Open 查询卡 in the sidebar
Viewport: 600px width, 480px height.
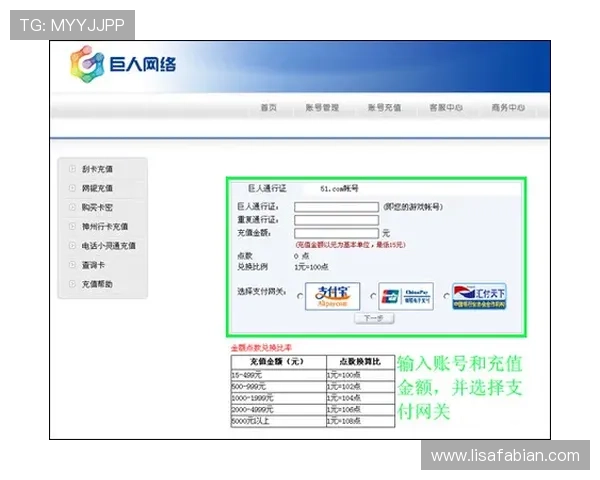[x=93, y=265]
